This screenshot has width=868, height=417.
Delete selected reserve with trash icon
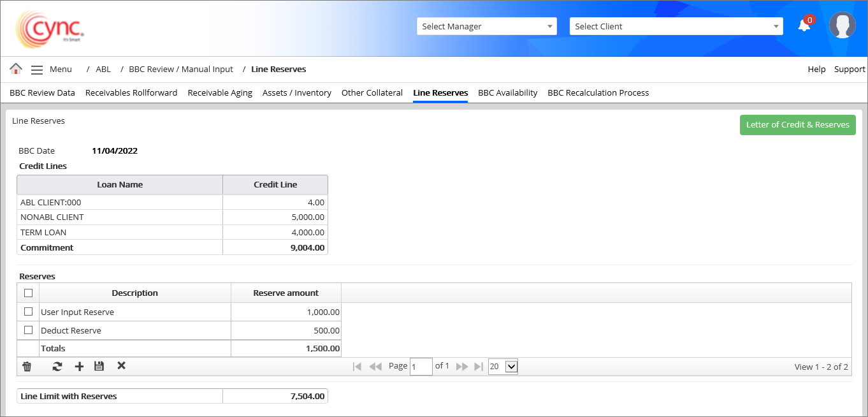point(27,367)
